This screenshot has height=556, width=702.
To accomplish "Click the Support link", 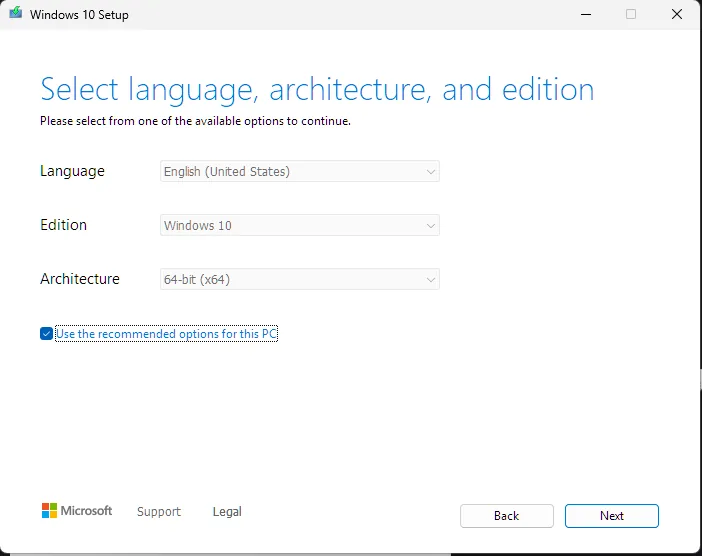I will (x=159, y=512).
